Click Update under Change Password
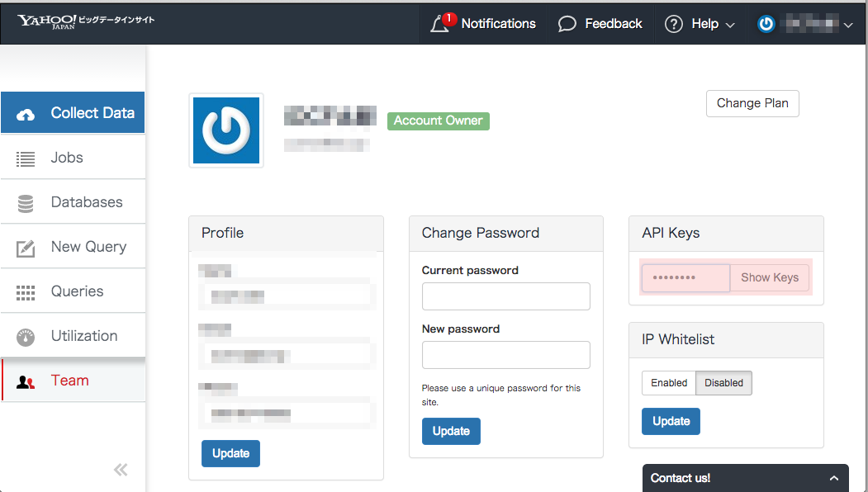Screen dimensions: 868x492 tap(451, 431)
